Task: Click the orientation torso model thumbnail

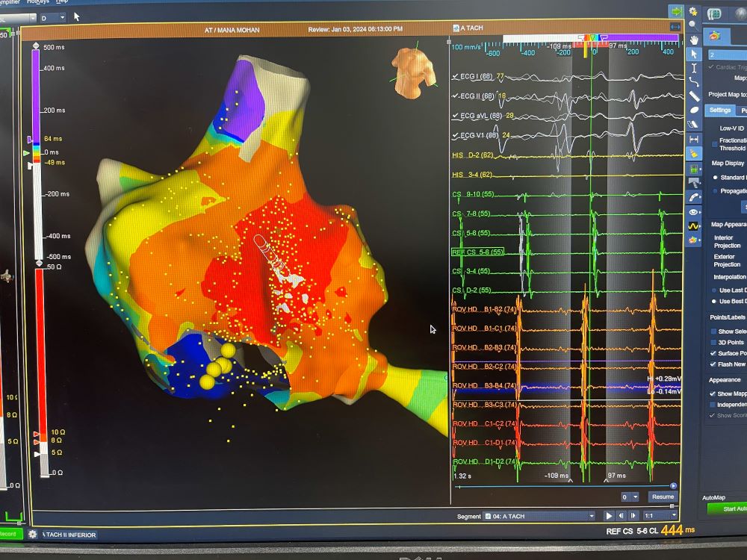Action: [x=414, y=73]
